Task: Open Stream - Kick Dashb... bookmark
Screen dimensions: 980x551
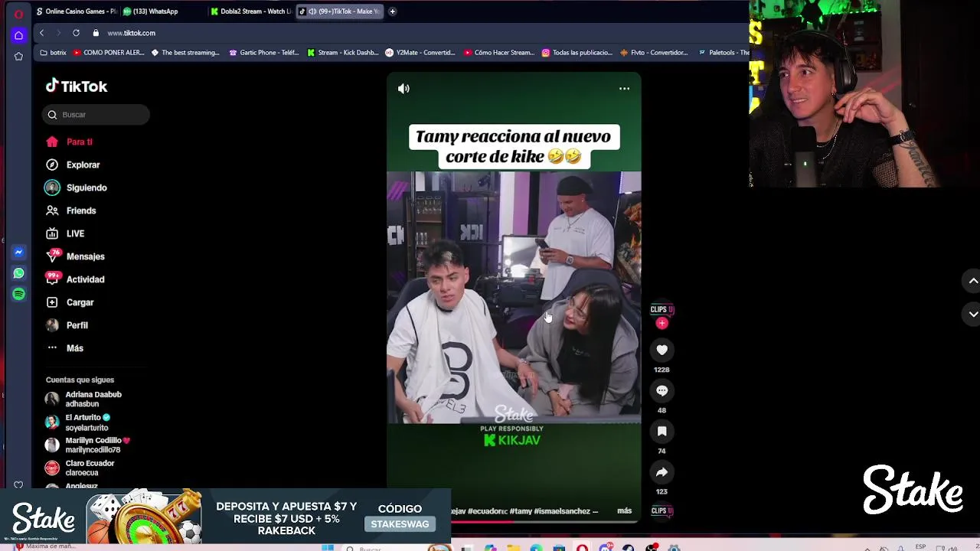Action: tap(343, 53)
